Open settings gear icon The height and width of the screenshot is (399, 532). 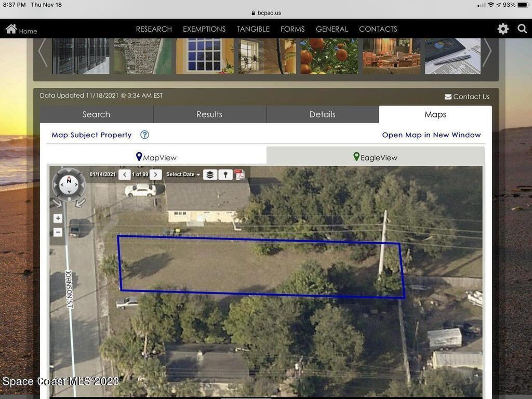503,29
